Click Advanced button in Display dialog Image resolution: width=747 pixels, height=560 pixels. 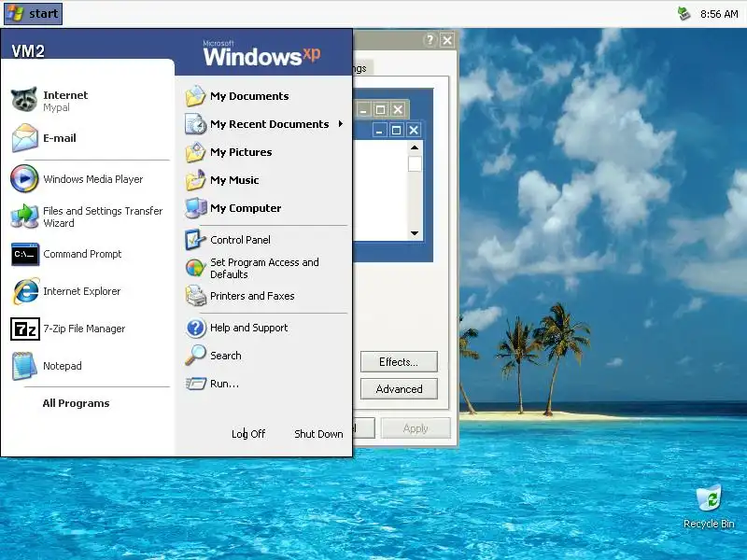pos(399,389)
